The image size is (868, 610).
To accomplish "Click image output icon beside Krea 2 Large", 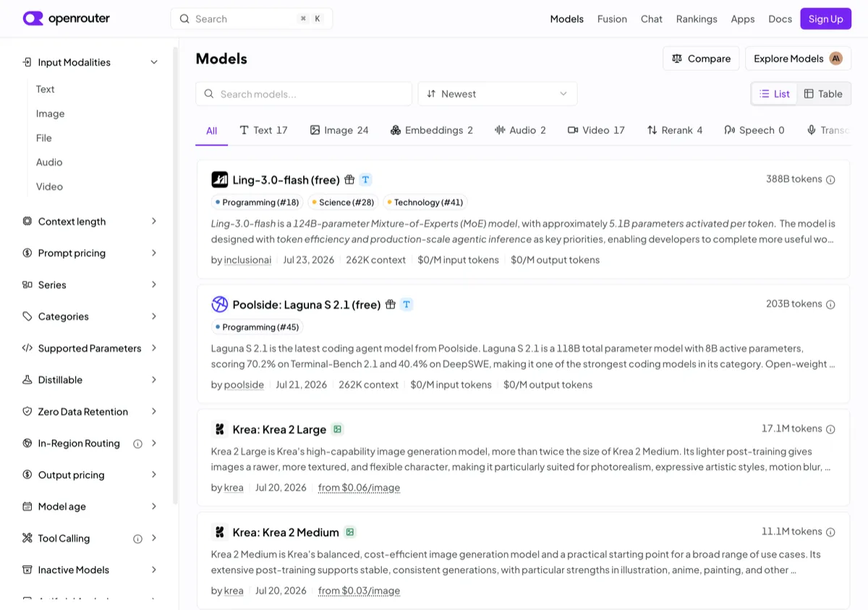I will point(337,429).
